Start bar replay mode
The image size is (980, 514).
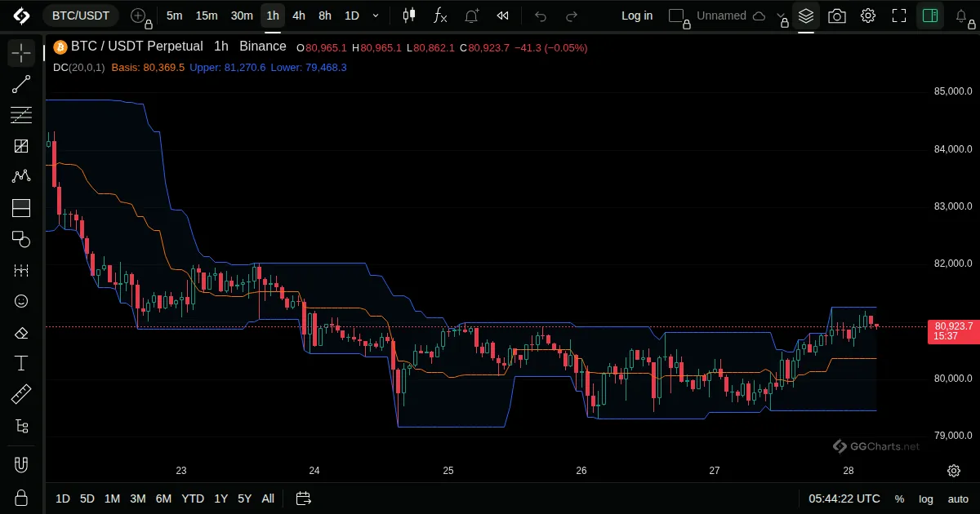[503, 16]
